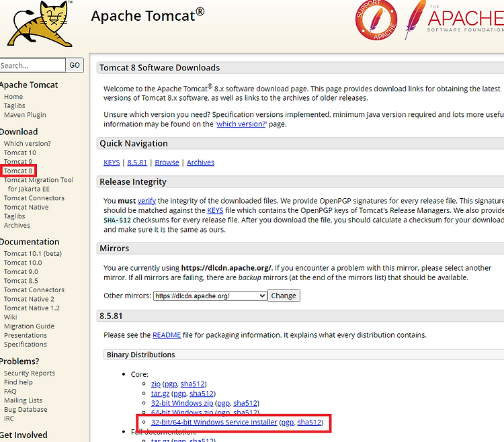Image resolution: width=504 pixels, height=442 pixels.
Task: Click the GO search button
Action: [75, 65]
